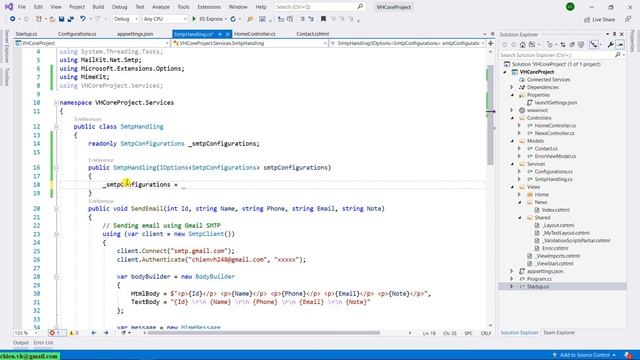This screenshot has width=640, height=360.
Task: Close the SmtpHandling.cs tab
Action: point(228,34)
